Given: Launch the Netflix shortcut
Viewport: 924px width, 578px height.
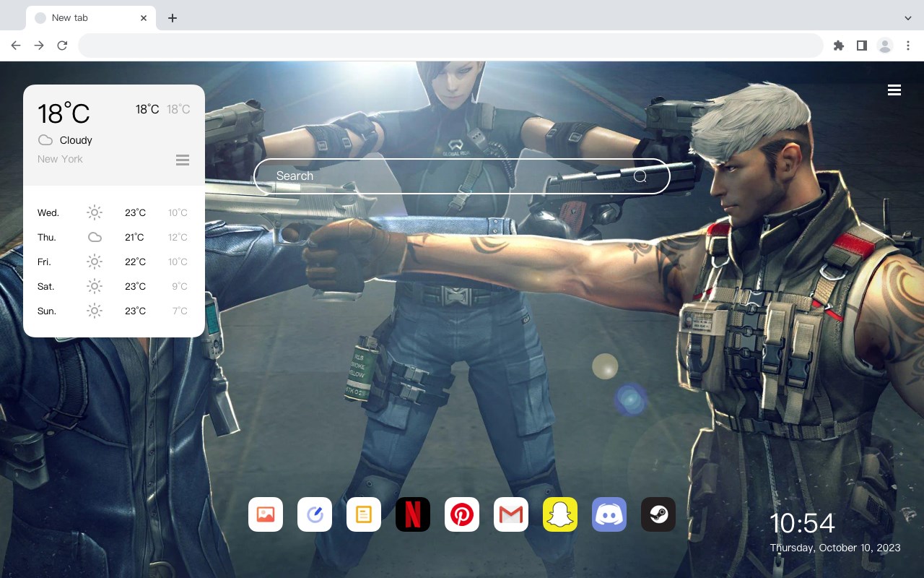Looking at the screenshot, I should coord(413,514).
